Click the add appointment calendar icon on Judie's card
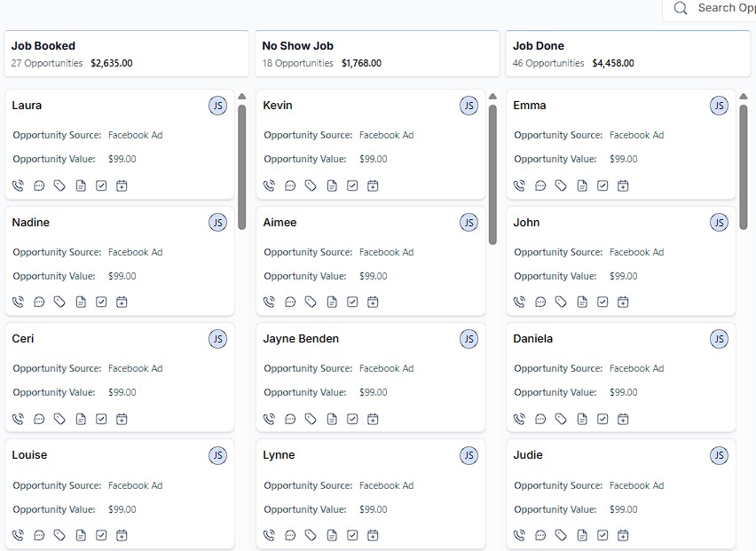Screen dimensions: 756x551 (623, 535)
